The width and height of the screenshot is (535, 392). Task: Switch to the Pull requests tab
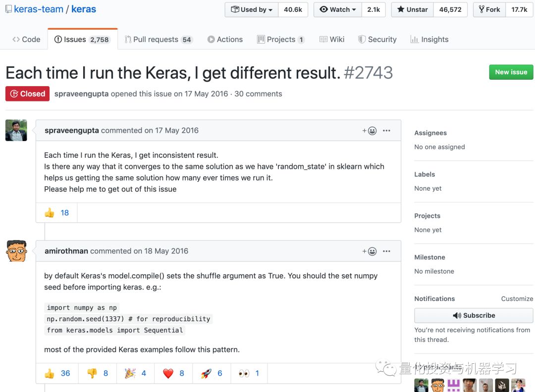pyautogui.click(x=159, y=40)
